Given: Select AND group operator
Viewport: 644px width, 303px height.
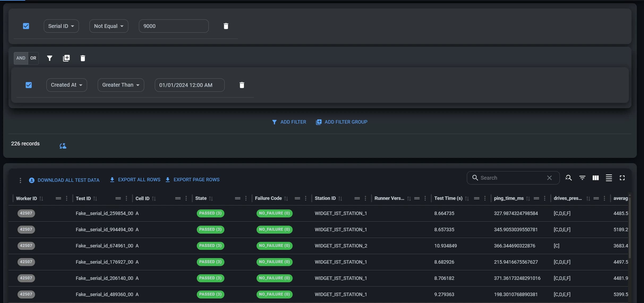Looking at the screenshot, I should (x=21, y=58).
